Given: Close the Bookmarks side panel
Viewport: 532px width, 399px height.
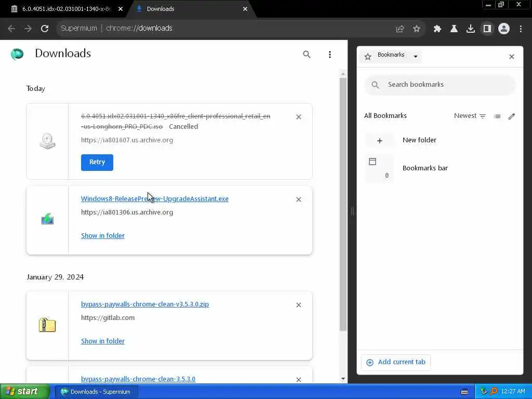Looking at the screenshot, I should (x=512, y=57).
